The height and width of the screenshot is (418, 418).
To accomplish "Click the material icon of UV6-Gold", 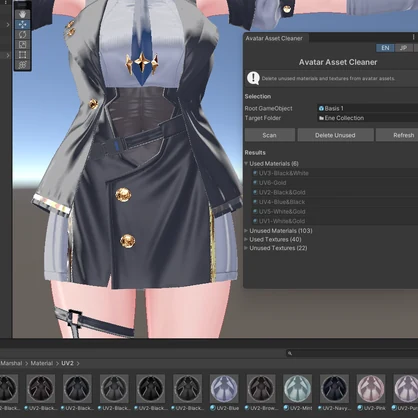I will click(255, 183).
